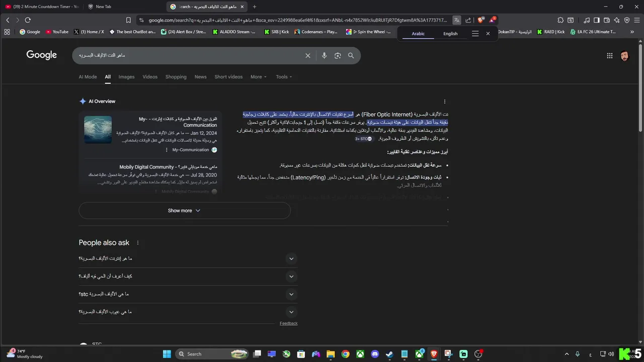Expand AI Overview with Show more
This screenshot has width=644, height=362.
pos(185,211)
